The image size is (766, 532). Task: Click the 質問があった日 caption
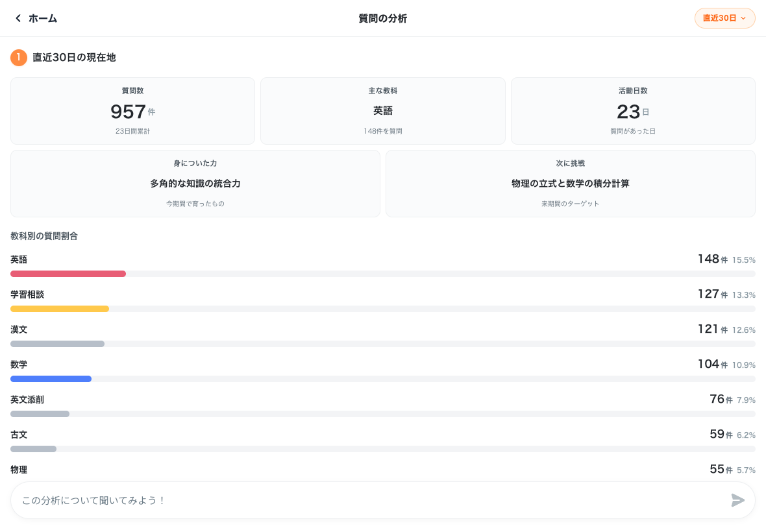[633, 131]
